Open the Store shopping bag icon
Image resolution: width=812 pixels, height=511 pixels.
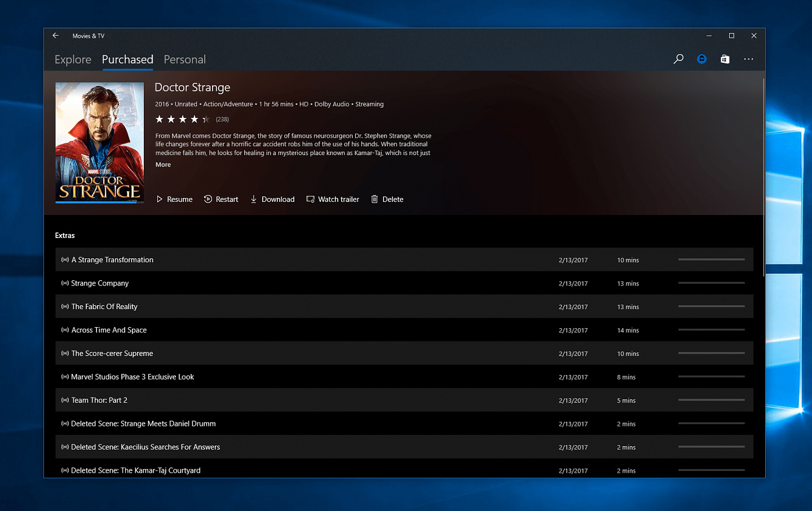(725, 59)
